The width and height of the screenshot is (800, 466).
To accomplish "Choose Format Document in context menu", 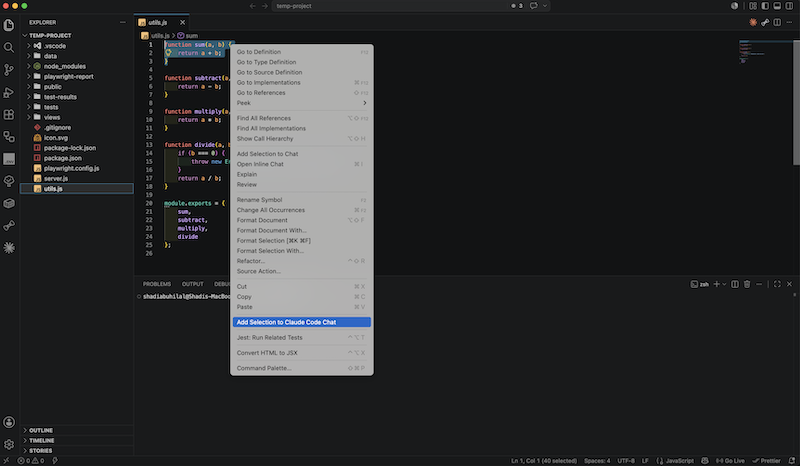I will pos(302,220).
